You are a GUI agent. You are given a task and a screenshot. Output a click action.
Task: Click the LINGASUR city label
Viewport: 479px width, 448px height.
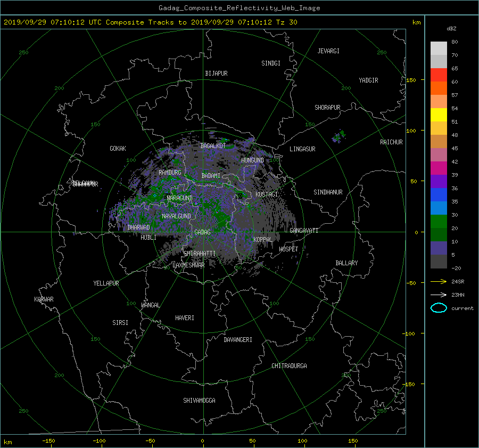302,149
